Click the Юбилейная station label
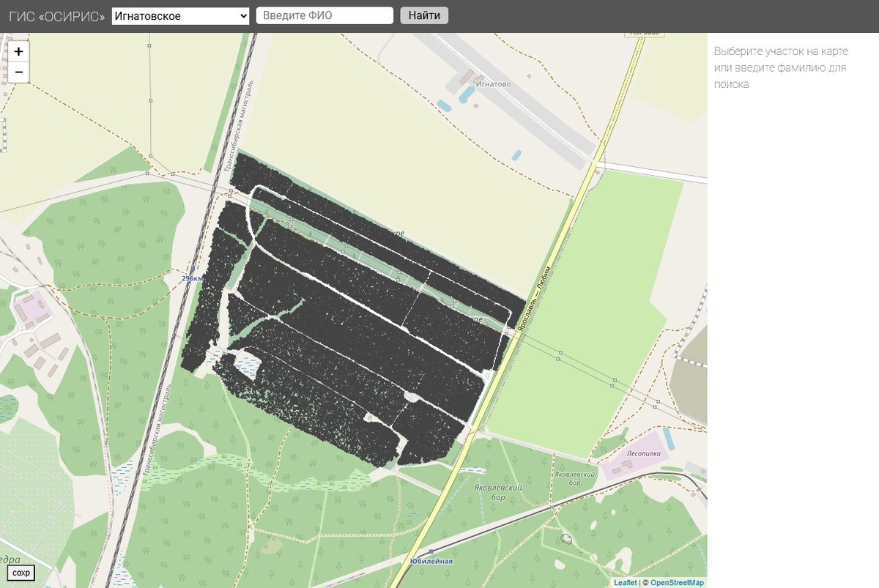Image resolution: width=879 pixels, height=588 pixels. [x=431, y=562]
